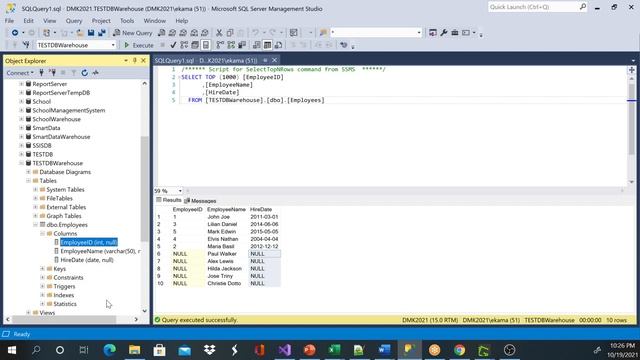The width and height of the screenshot is (640, 360).
Task: Open Excel from the taskbar
Action: 334,350
